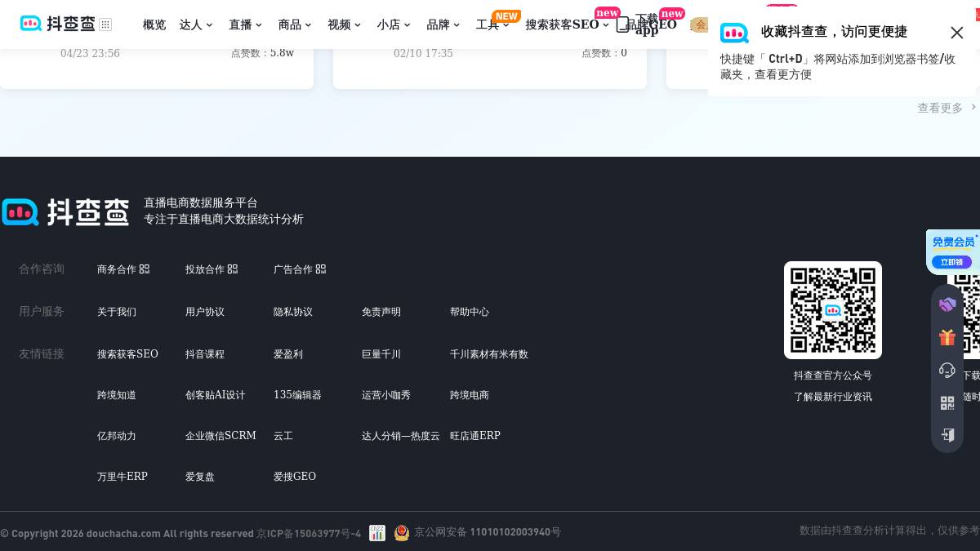Click the QR code icon in the floating sidebar
Viewport: 980px width, 551px height.
pos(947,402)
